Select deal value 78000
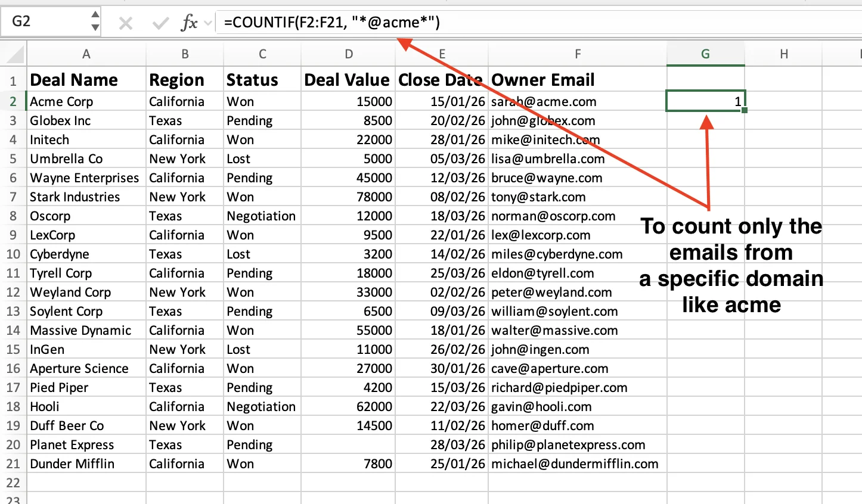The height and width of the screenshot is (504, 862). coord(348,197)
